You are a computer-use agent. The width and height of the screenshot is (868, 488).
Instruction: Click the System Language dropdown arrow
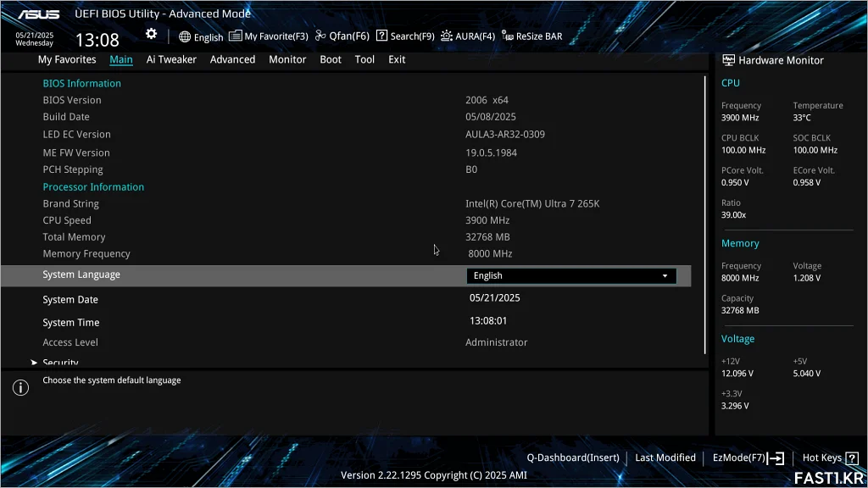(665, 275)
